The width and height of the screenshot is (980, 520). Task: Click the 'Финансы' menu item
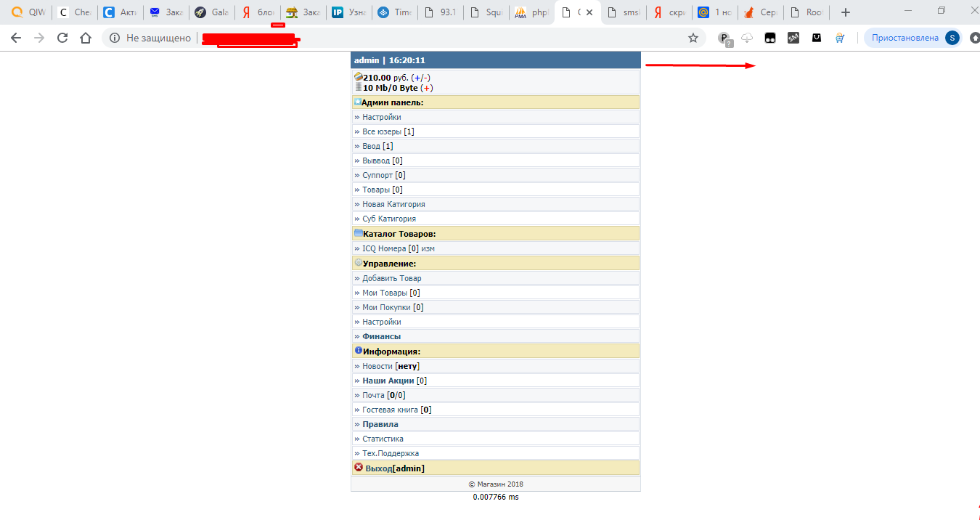point(381,336)
